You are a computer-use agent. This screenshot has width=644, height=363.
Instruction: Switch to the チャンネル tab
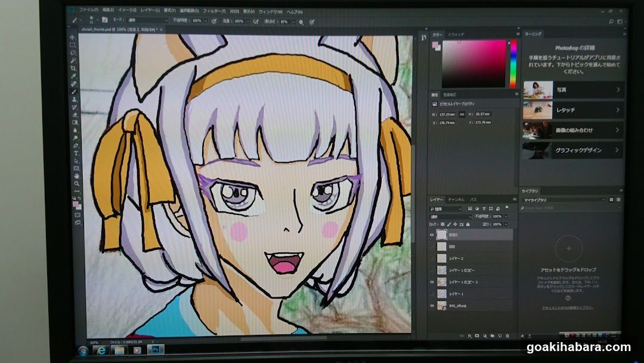(456, 200)
